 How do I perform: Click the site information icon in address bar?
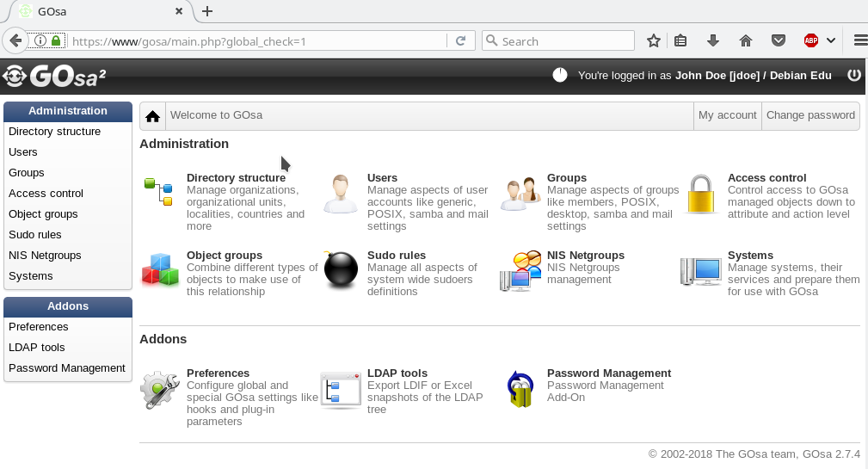(x=40, y=40)
